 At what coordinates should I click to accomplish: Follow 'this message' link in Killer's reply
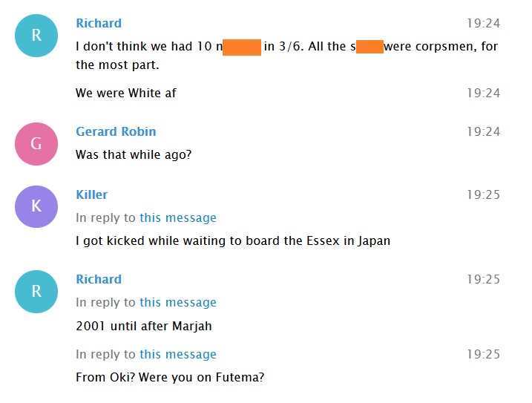tap(178, 217)
